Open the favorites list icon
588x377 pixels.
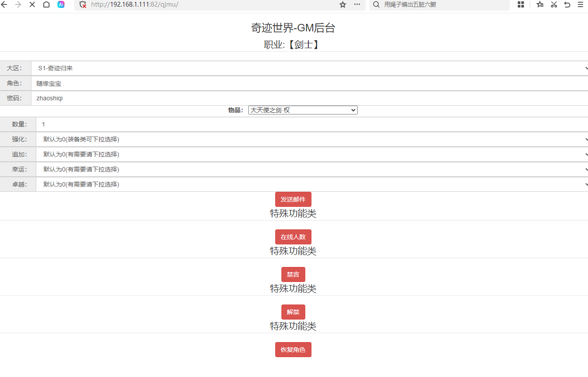540,4
